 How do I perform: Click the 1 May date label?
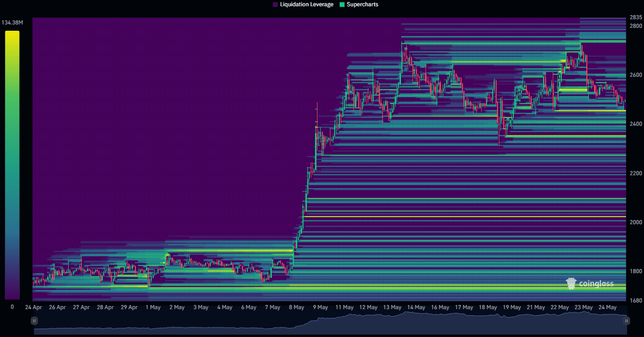click(x=153, y=307)
